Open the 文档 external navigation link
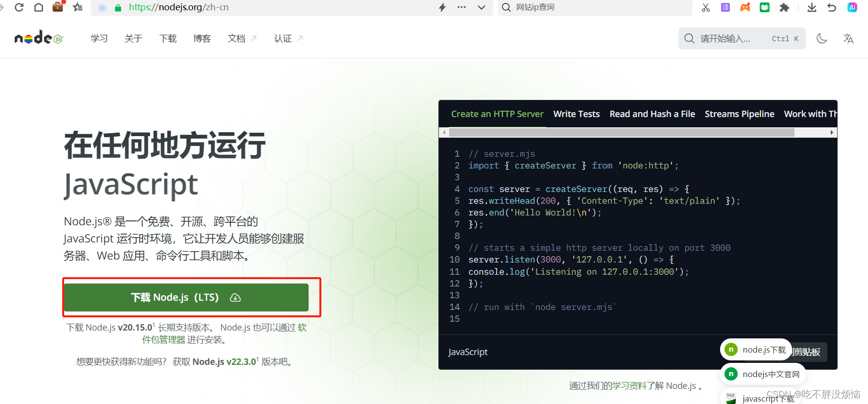The image size is (868, 404). (242, 38)
